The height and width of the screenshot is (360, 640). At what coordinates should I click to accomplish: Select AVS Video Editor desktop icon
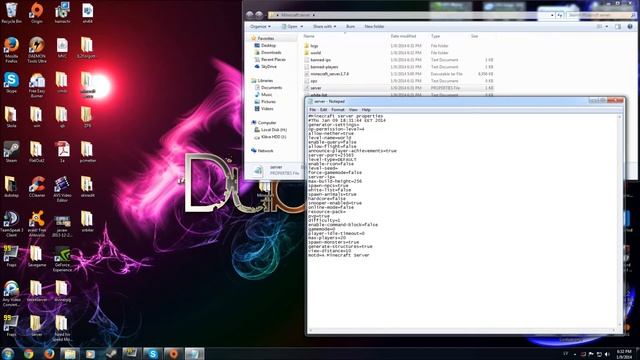pos(62,189)
